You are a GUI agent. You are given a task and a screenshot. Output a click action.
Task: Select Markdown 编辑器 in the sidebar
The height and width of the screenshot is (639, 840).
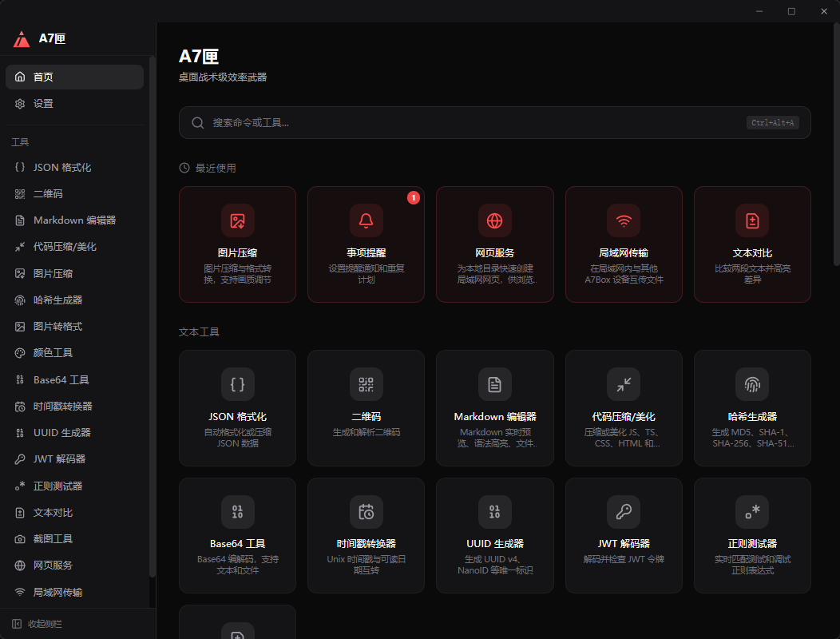[74, 220]
